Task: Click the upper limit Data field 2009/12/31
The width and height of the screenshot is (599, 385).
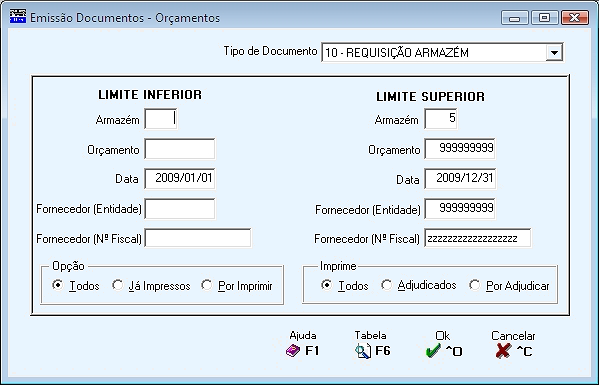Action: [x=460, y=178]
